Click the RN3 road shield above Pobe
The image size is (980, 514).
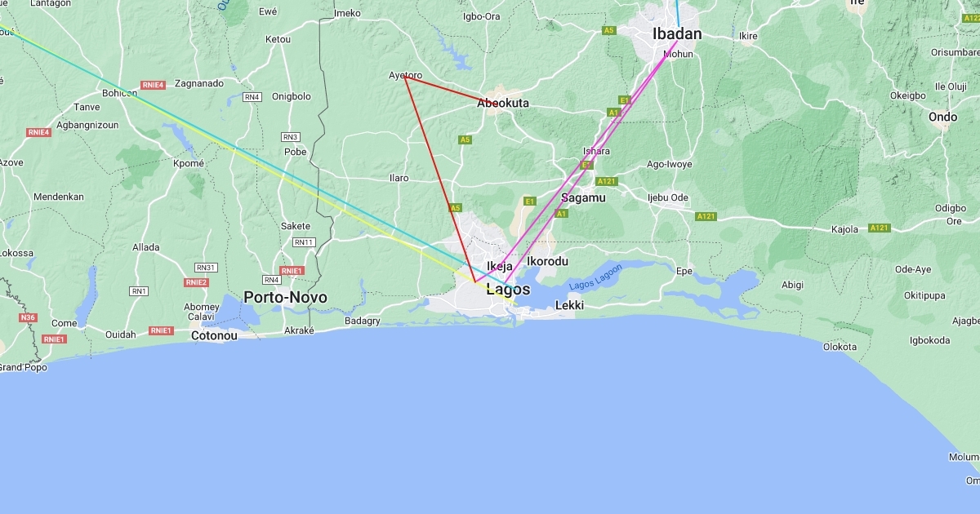tap(290, 137)
